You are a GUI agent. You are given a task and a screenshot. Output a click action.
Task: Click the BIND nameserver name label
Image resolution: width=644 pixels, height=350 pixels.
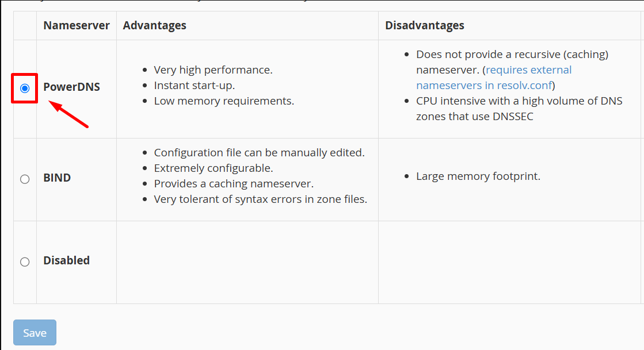[57, 178]
